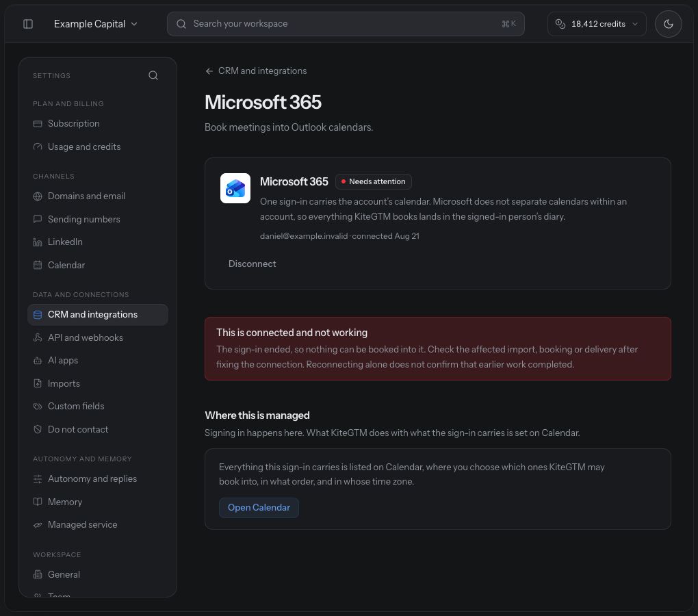The height and width of the screenshot is (616, 698).
Task: Click the Subscription card icon
Action: (x=38, y=124)
